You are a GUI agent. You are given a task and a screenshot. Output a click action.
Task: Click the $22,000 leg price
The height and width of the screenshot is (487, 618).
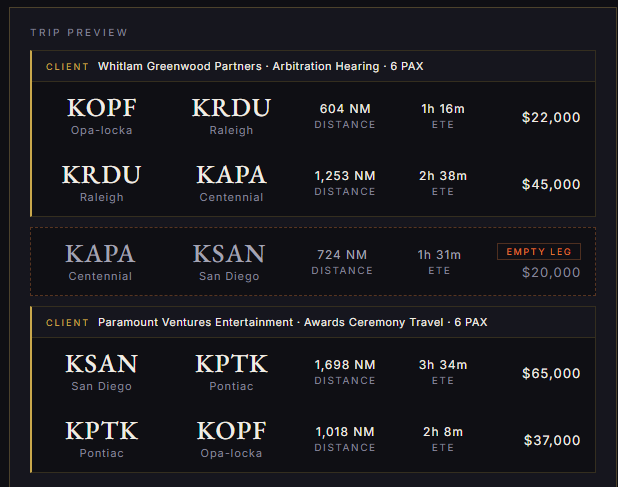[x=551, y=117]
